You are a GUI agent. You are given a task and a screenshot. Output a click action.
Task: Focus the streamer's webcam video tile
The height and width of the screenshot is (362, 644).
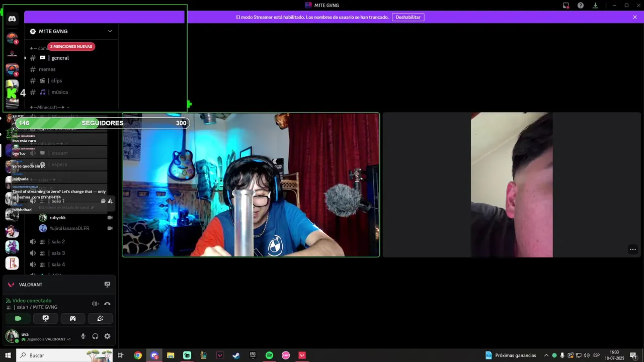251,185
